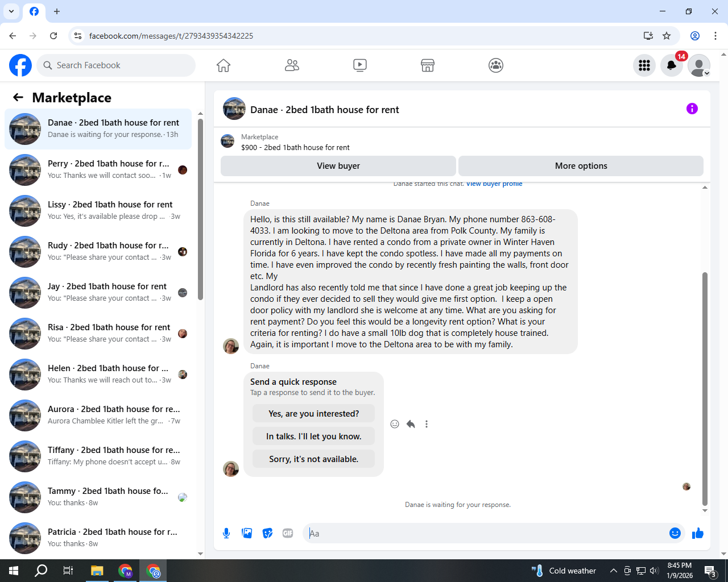Open Facebook home feed icon
Viewport: 728px width, 582px height.
pyautogui.click(x=224, y=65)
